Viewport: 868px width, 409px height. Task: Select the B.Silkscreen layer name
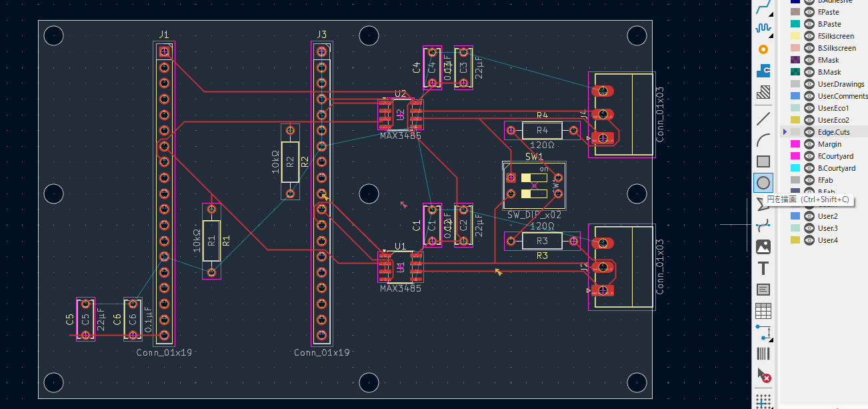[837, 48]
